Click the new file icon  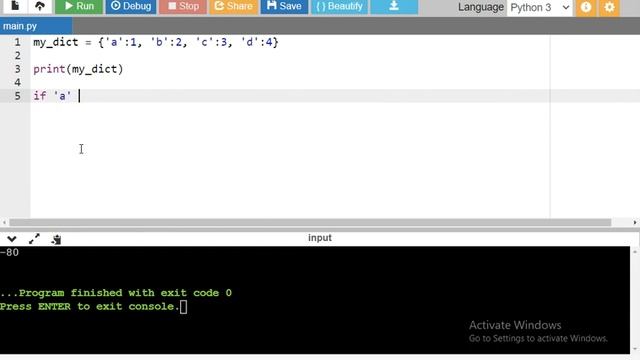click(x=15, y=6)
